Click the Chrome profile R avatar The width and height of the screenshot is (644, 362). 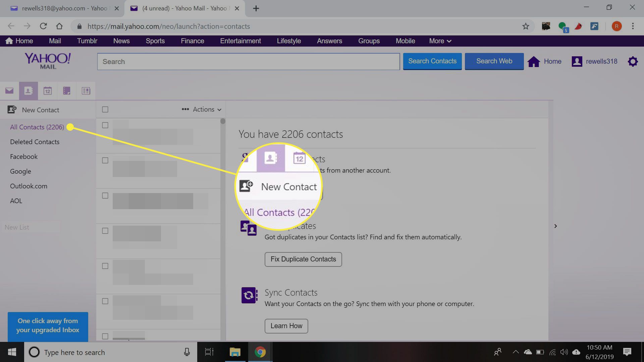coord(616,26)
